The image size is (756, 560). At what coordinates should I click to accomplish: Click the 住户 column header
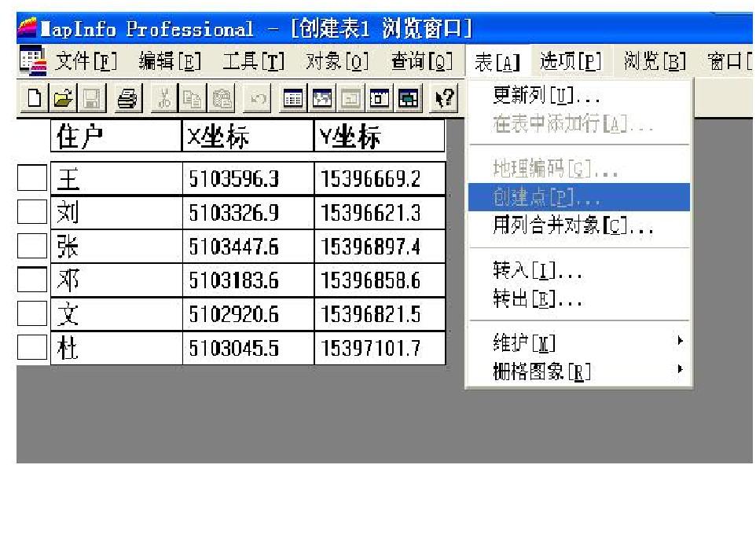116,136
